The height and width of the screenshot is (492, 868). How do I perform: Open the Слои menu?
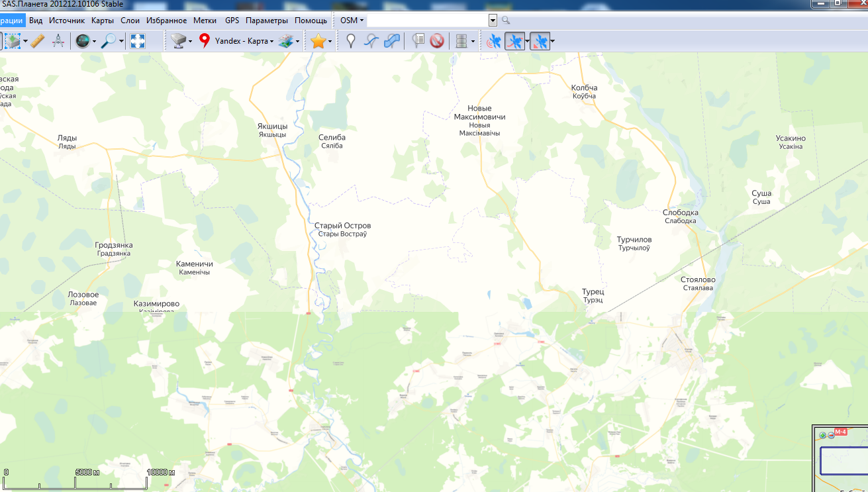(130, 21)
